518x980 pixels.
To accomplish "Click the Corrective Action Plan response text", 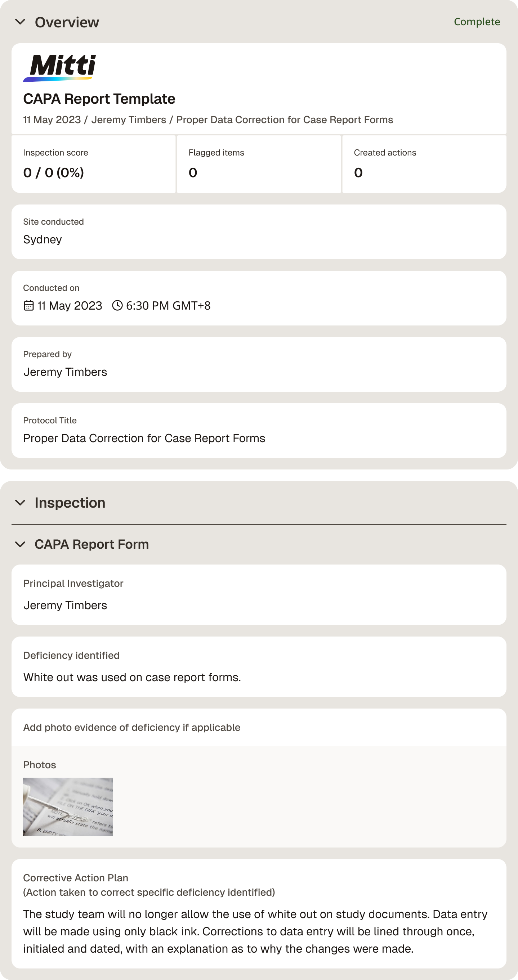I will point(255,931).
